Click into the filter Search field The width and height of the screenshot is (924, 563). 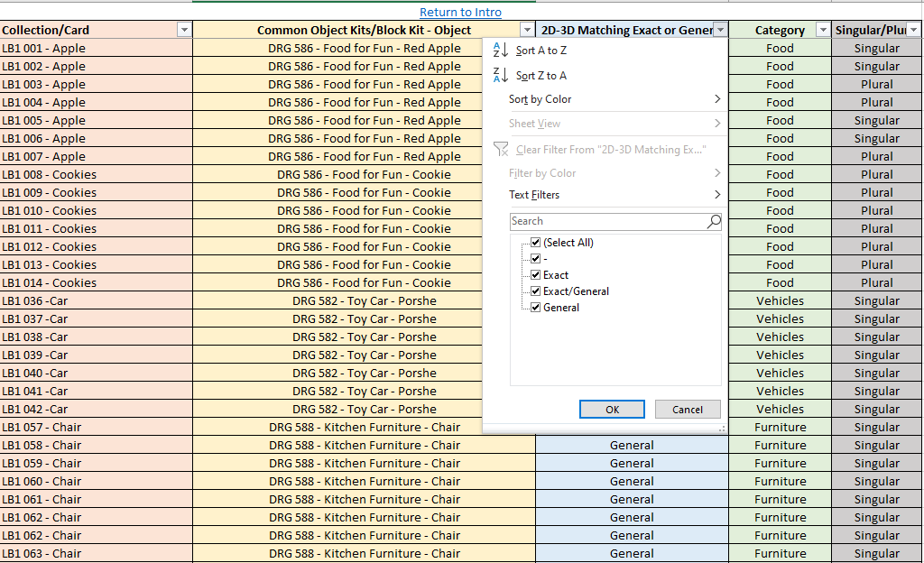(x=606, y=221)
